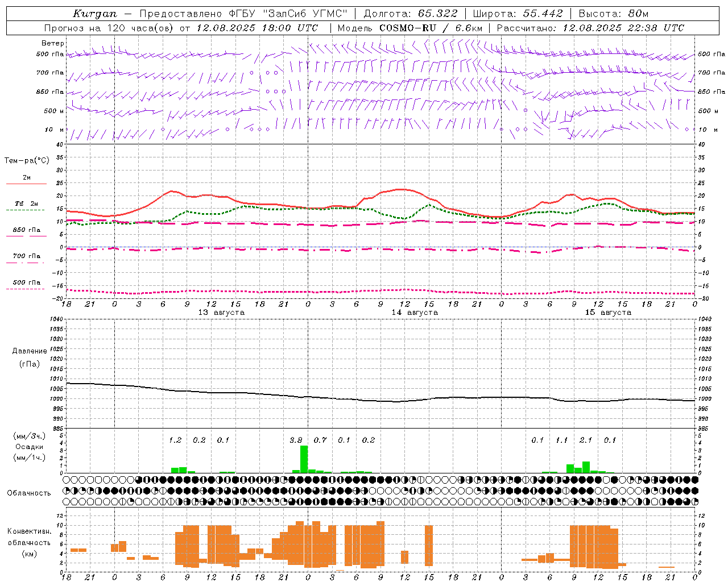Click the (км) unit under облачность
728x582 pixels.
(x=29, y=554)
